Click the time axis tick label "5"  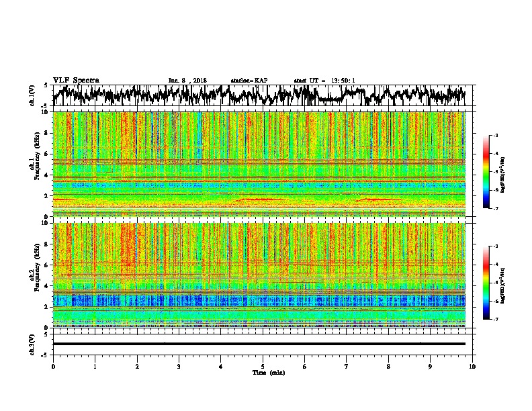click(x=263, y=367)
